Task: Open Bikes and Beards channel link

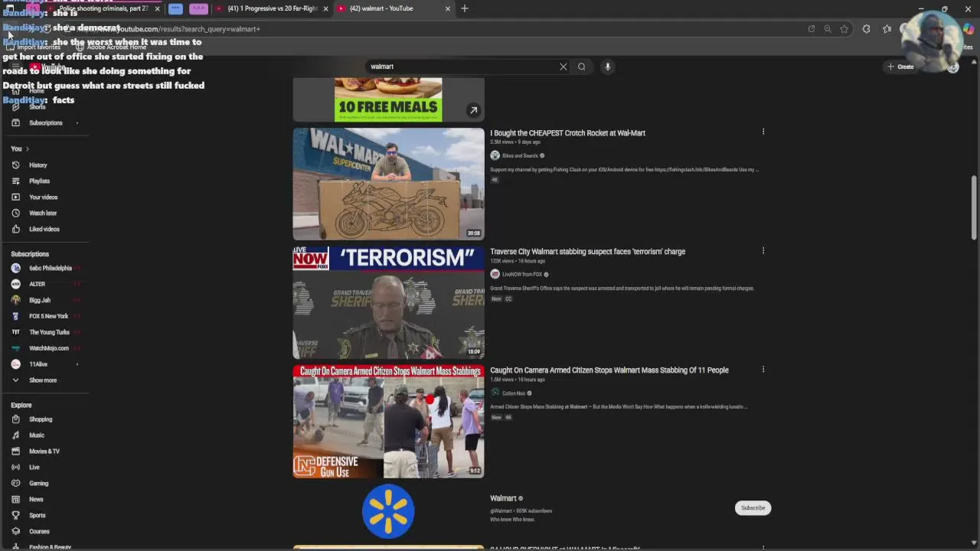Action: click(x=520, y=156)
